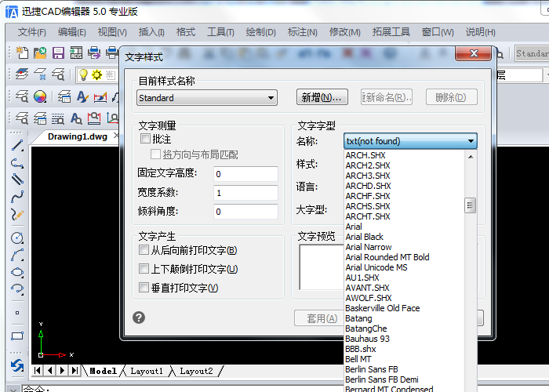
Task: Click the 宽度系数 input field
Action: (x=245, y=193)
